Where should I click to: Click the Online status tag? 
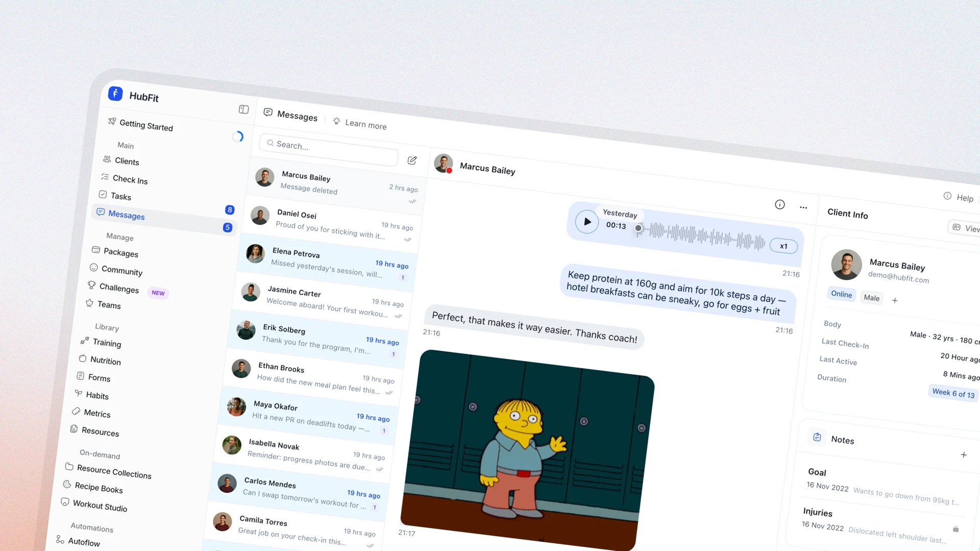841,294
